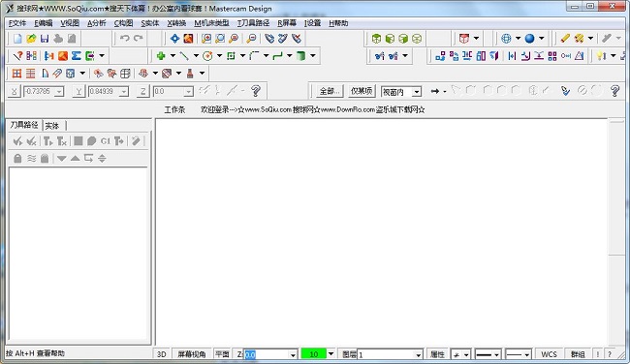The height and width of the screenshot is (364, 630).
Task: Click the 屏幕视角 button
Action: [192, 354]
